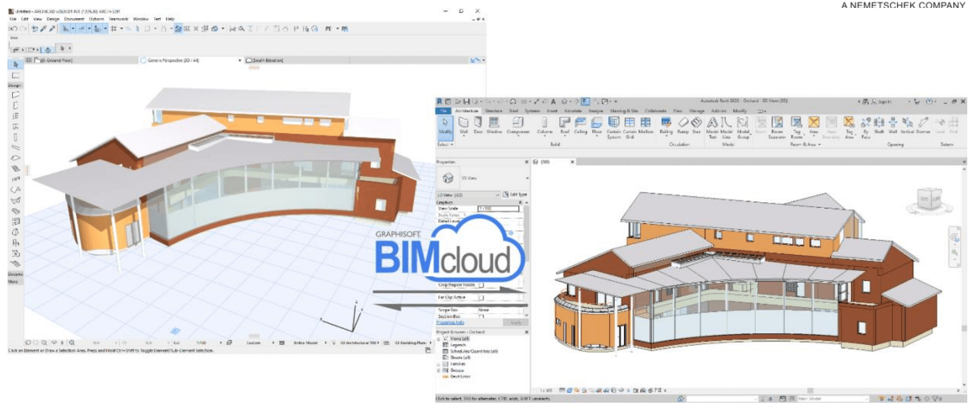The width and height of the screenshot is (980, 415).
Task: Tick the Section Box checkbox
Action: 481,317
